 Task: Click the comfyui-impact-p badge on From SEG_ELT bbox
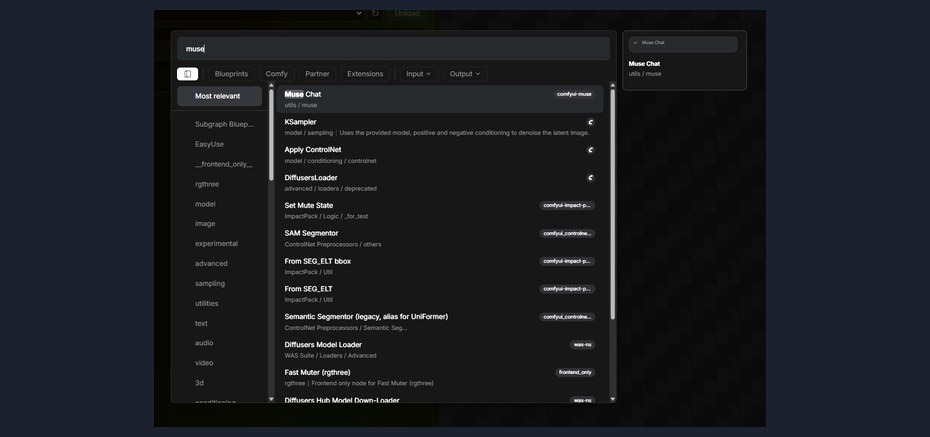pyautogui.click(x=567, y=261)
